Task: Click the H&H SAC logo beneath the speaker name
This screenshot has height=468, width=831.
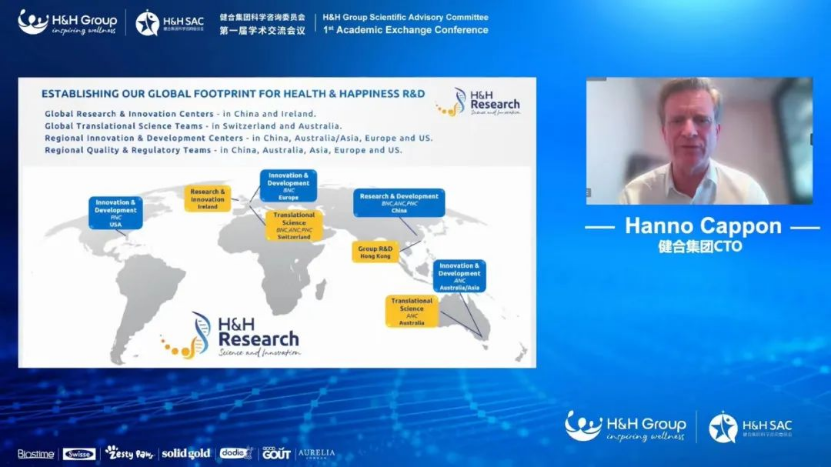Action: (750, 427)
